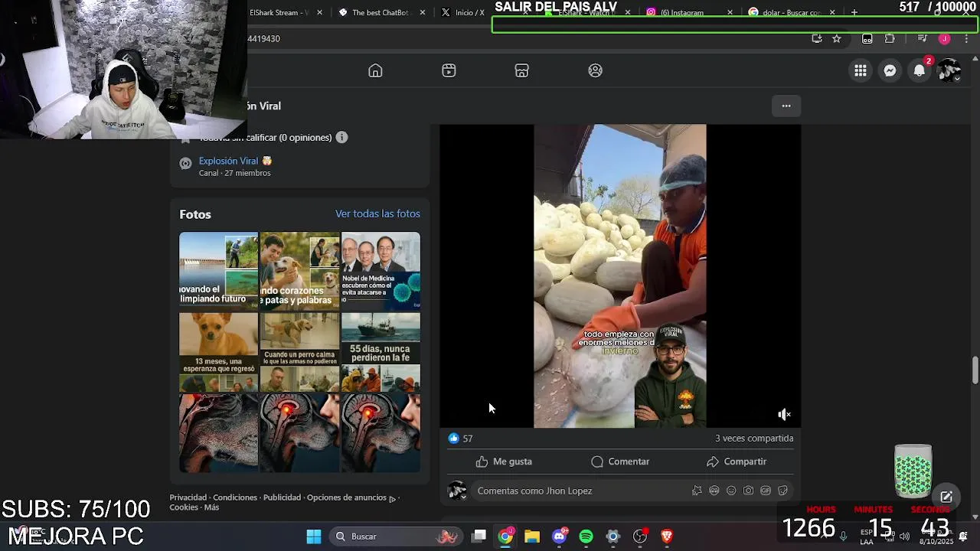Show who reacted via blue like icon

pos(454,439)
